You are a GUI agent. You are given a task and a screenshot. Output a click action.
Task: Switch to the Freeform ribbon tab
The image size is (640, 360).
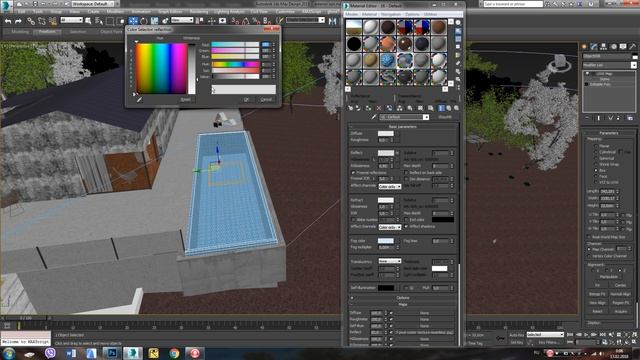[47, 32]
